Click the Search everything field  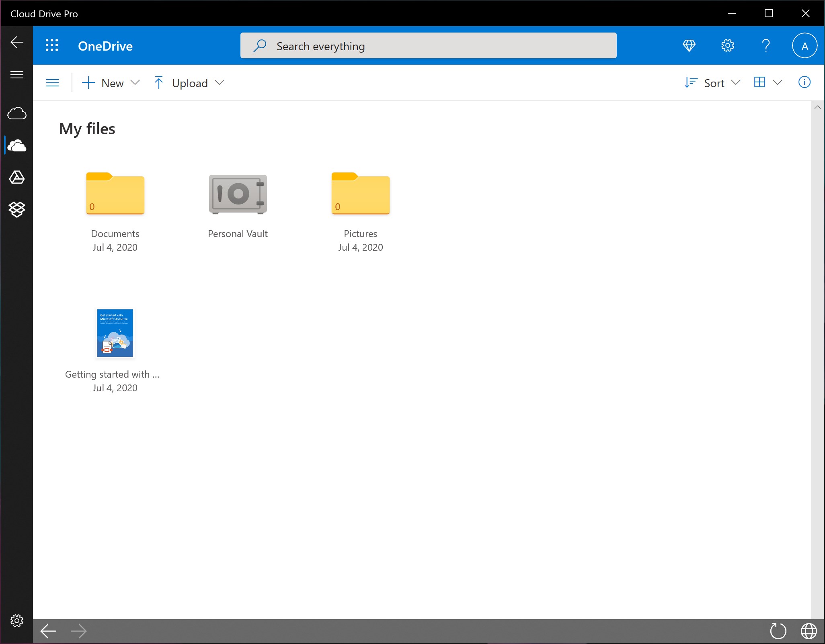[x=428, y=46]
